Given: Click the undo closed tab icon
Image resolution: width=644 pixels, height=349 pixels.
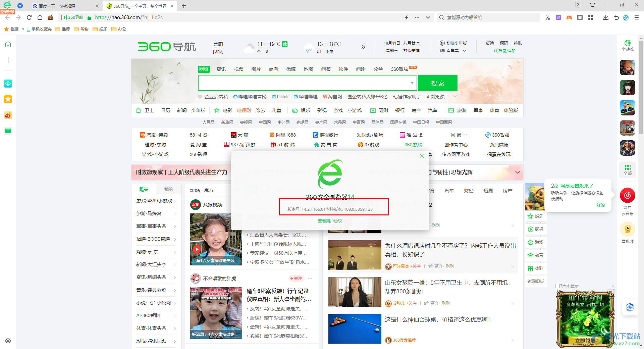Looking at the screenshot, I should click(616, 17).
